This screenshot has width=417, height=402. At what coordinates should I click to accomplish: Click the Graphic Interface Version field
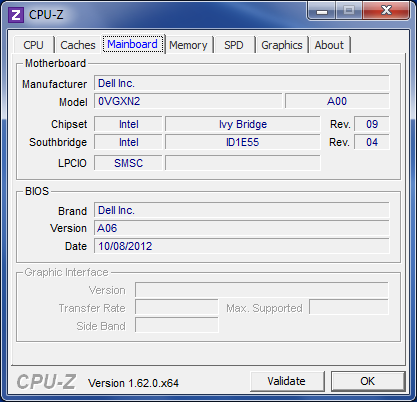[x=262, y=290]
